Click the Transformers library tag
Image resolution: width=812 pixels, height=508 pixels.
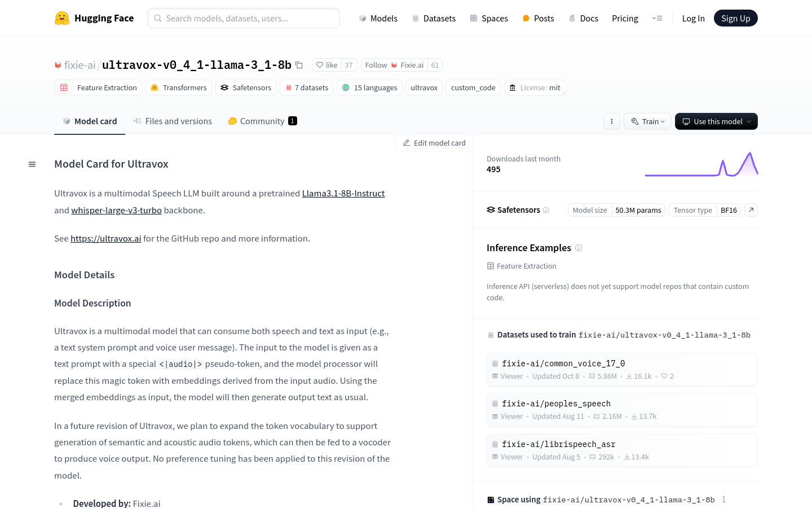tap(179, 87)
